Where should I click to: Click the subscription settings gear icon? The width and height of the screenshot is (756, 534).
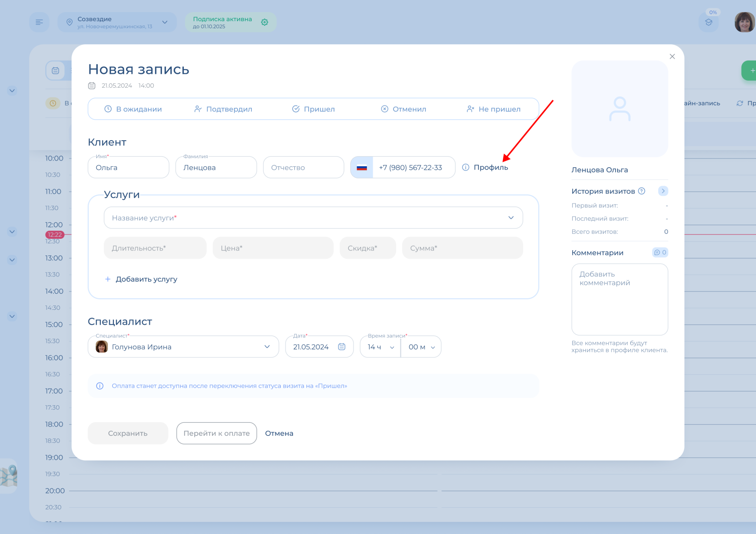click(264, 22)
